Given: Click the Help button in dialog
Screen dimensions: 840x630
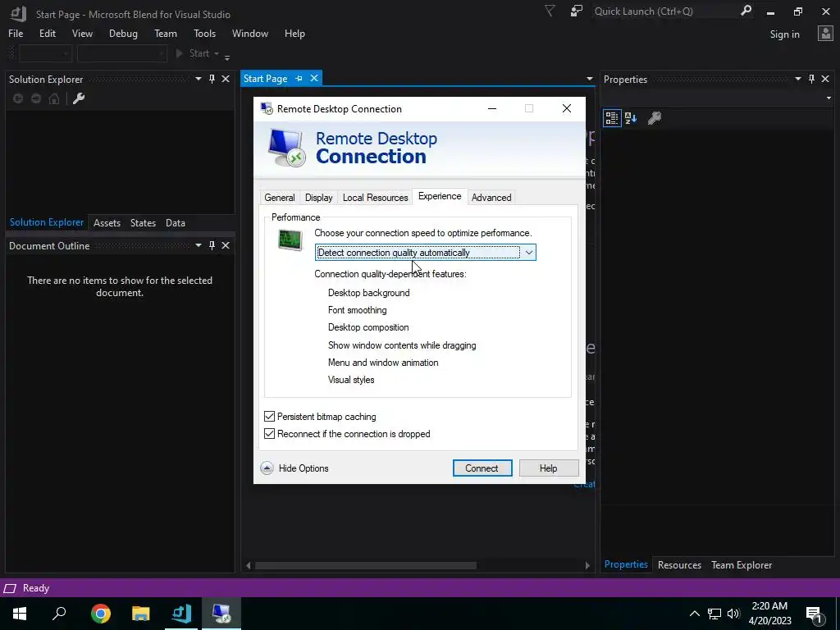Looking at the screenshot, I should pyautogui.click(x=549, y=468).
